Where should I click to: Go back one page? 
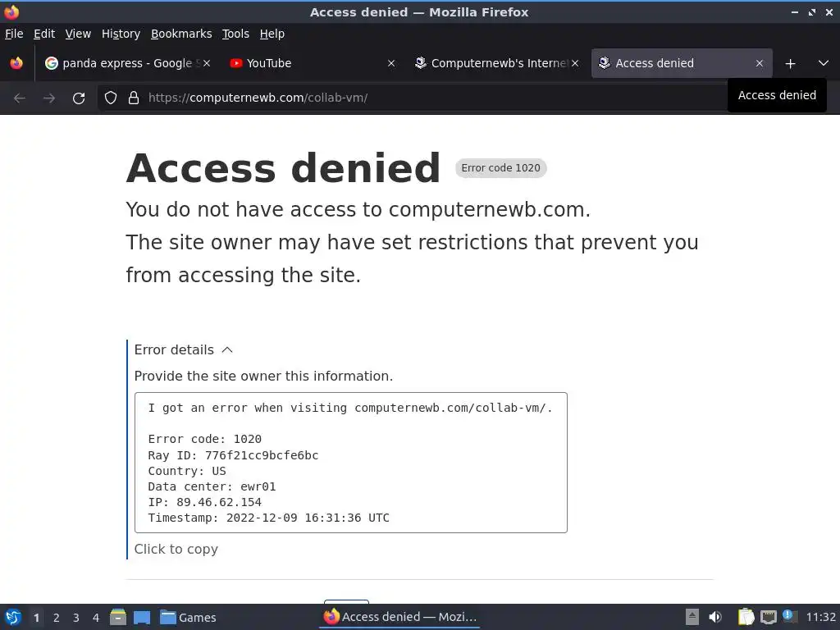[20, 98]
